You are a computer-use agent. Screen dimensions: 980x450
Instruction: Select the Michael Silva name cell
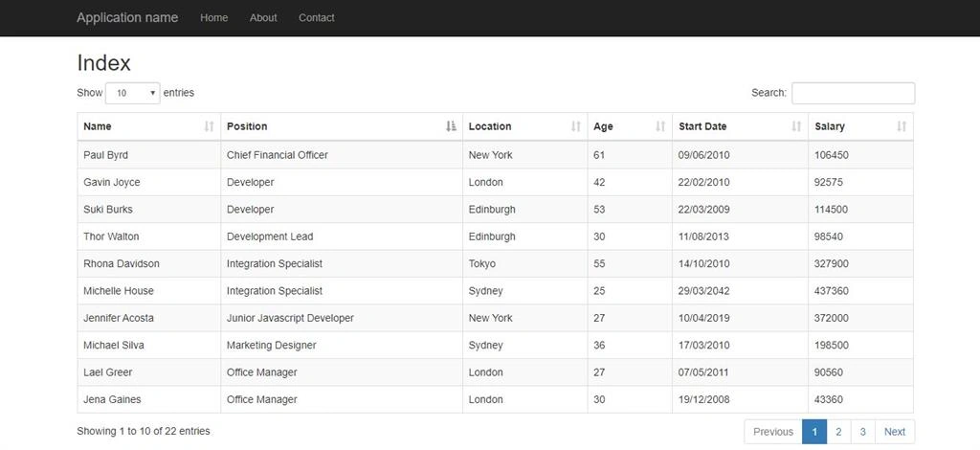(148, 345)
